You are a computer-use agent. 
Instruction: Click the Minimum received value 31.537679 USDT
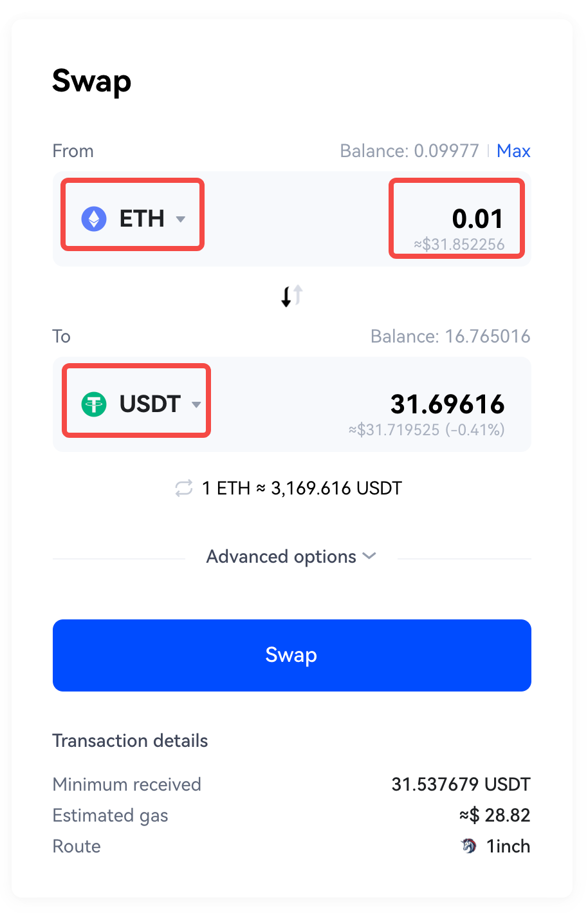point(461,784)
